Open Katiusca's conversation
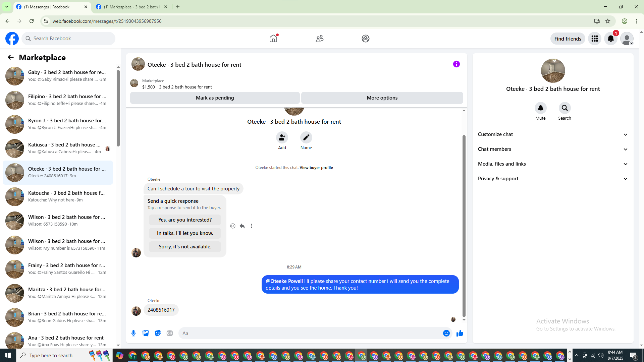This screenshot has height=362, width=644. [58, 148]
